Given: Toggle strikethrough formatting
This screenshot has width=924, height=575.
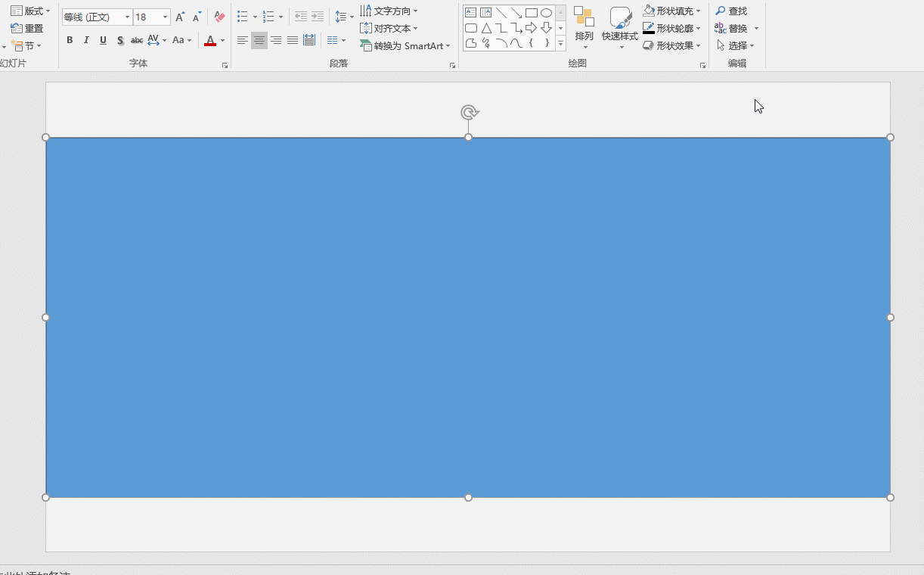Looking at the screenshot, I should 137,40.
